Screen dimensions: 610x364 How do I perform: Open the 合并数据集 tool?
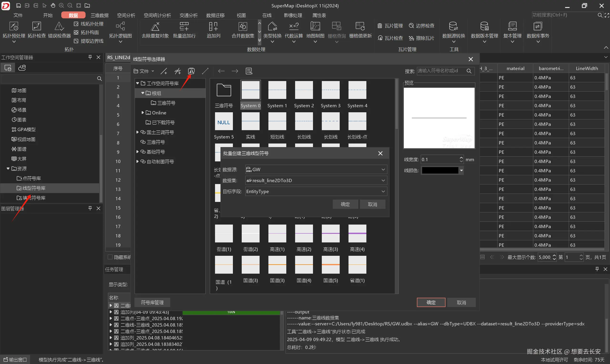[243, 30]
